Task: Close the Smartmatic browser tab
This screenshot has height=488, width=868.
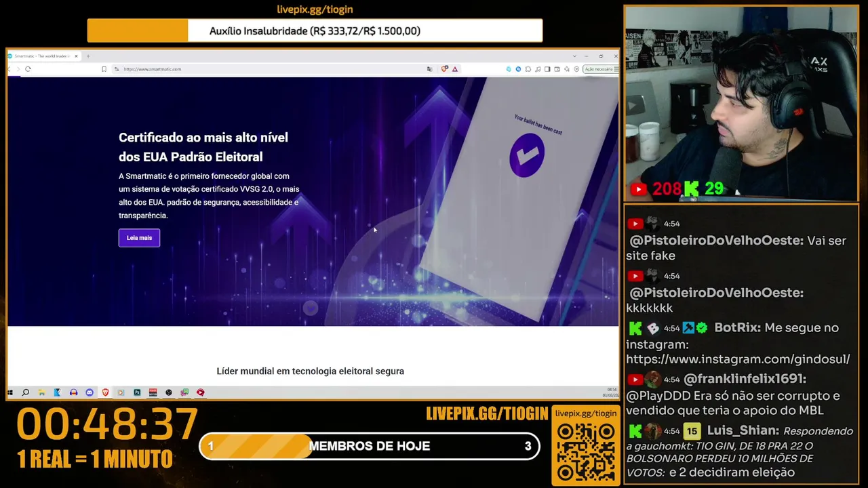Action: click(x=76, y=56)
